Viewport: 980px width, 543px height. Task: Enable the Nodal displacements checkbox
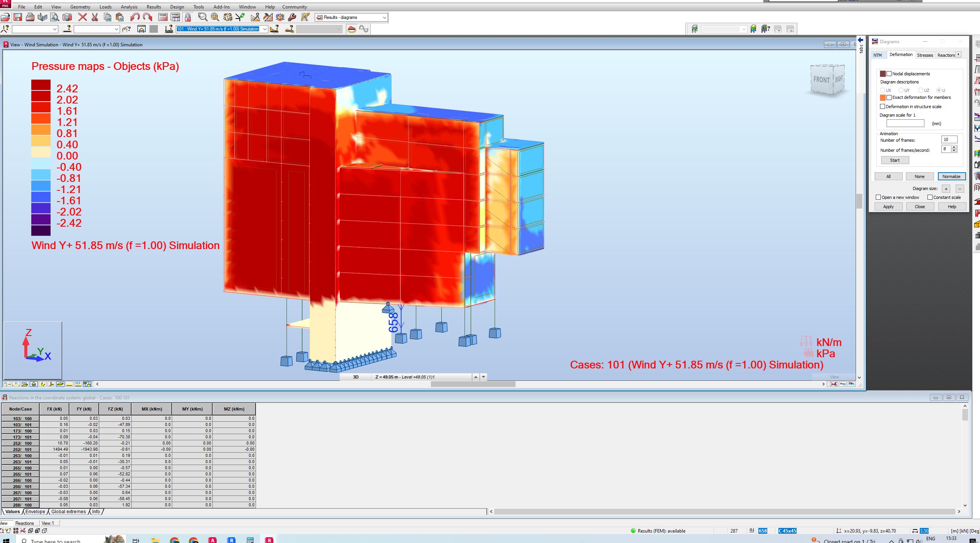889,73
